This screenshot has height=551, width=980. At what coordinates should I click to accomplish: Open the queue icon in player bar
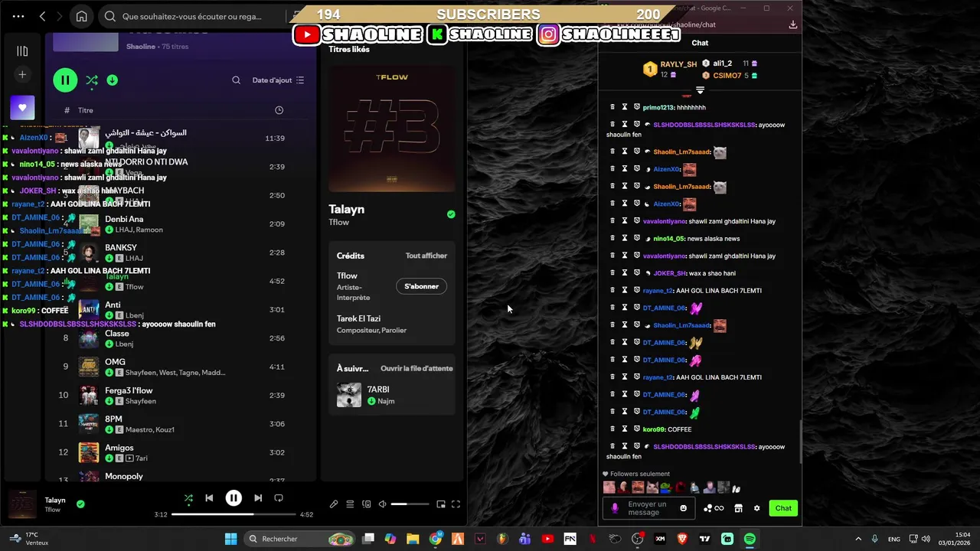pos(350,504)
